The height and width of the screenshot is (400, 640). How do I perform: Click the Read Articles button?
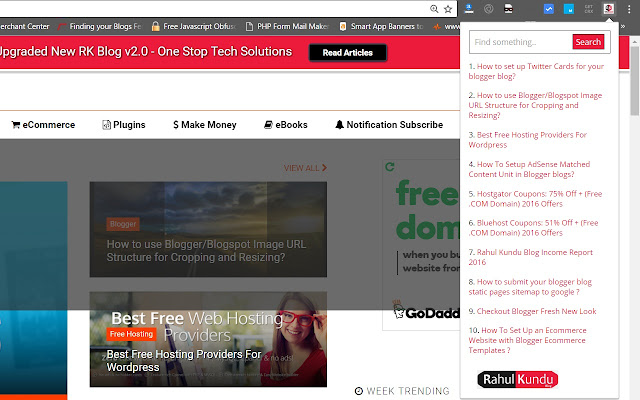(x=348, y=53)
